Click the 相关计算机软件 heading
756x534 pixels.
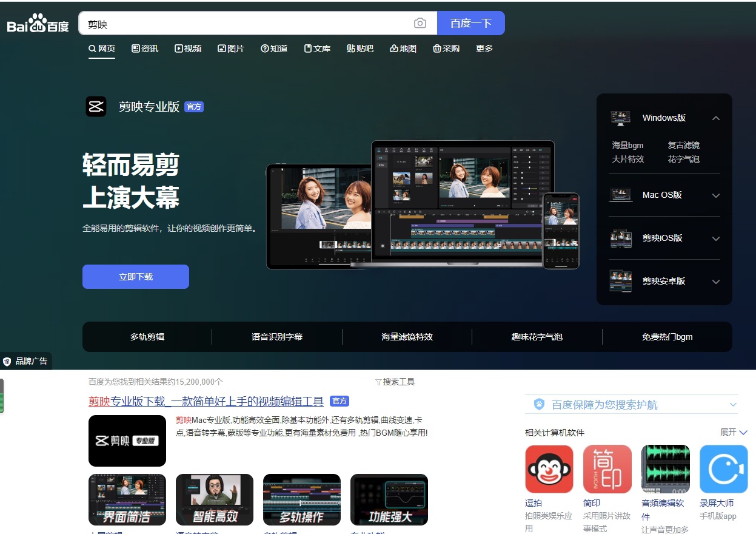[555, 433]
